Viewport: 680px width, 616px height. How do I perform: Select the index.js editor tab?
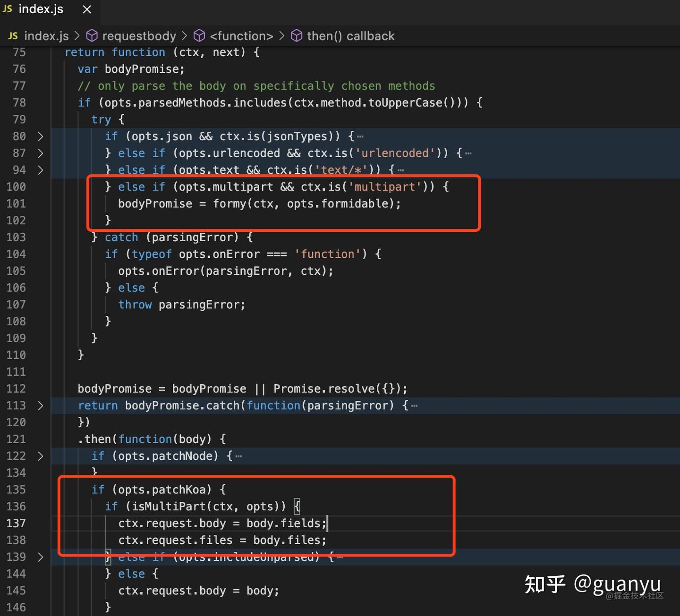(x=50, y=10)
